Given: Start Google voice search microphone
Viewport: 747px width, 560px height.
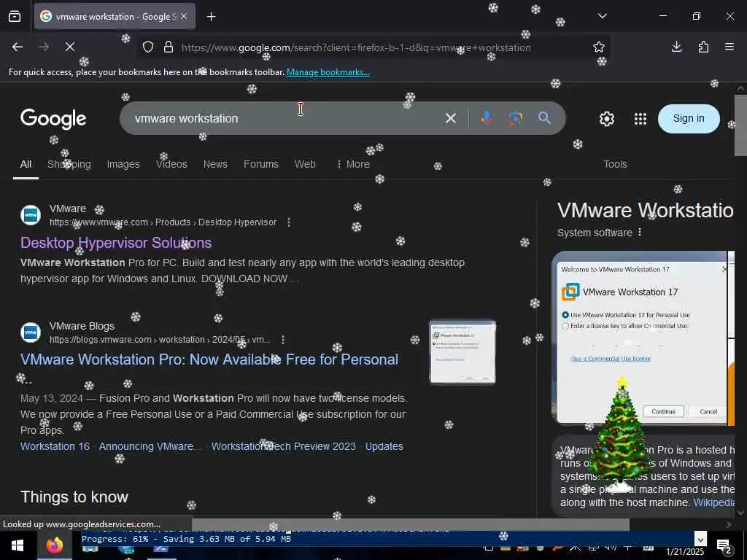Looking at the screenshot, I should point(486,118).
